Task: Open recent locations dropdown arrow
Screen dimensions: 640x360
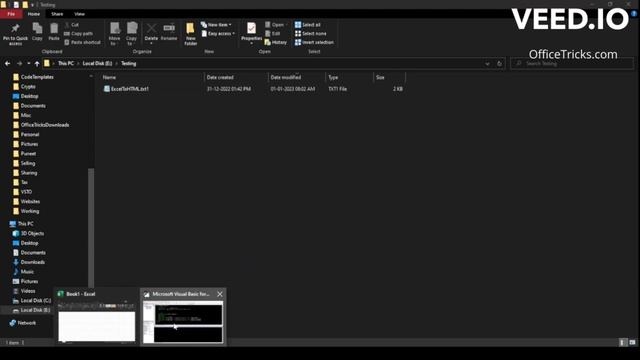Action: [x=29, y=64]
